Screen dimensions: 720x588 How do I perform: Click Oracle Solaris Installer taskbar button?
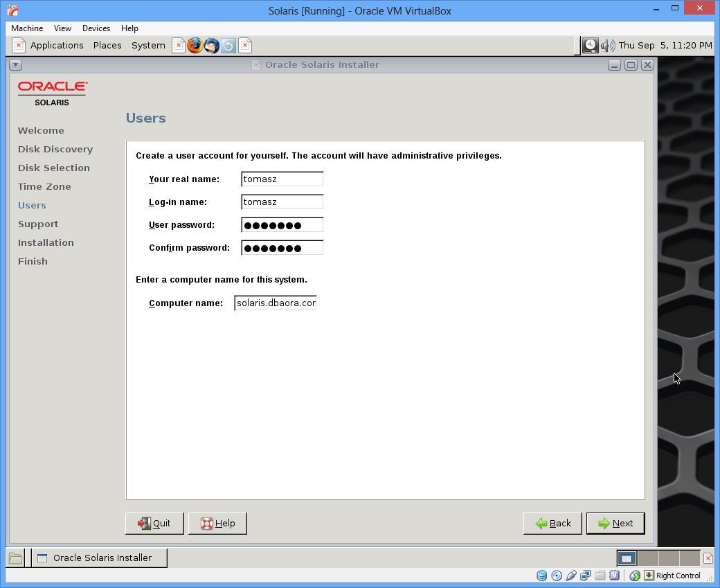pyautogui.click(x=99, y=558)
